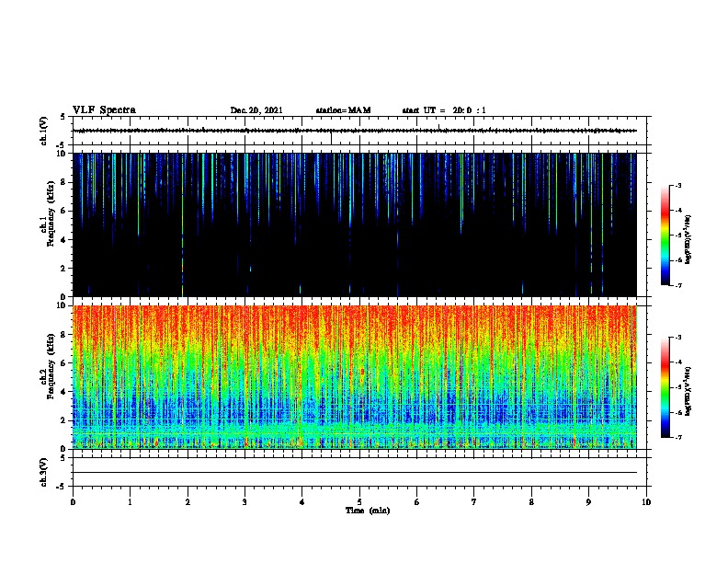728x563 pixels.
Task: Click the ch.2 spectrogram's 4 kHz tick label
Action: [64, 392]
